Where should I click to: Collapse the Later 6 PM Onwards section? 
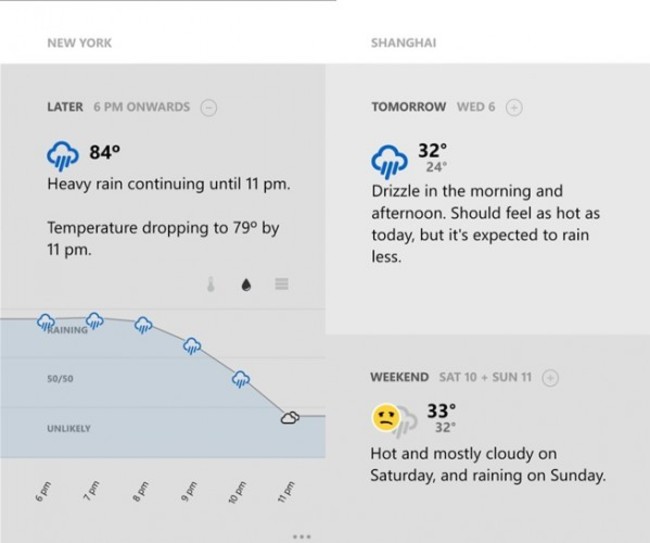(208, 107)
